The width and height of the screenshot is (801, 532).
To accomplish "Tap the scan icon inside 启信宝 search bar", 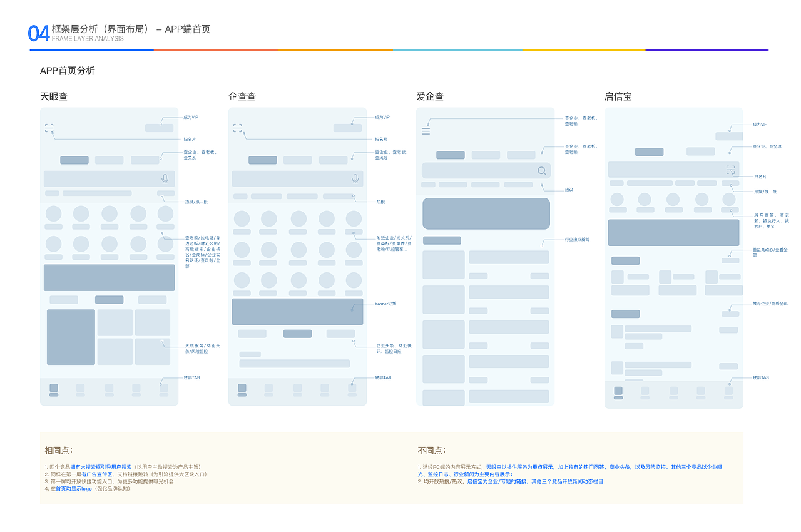I will [730, 170].
